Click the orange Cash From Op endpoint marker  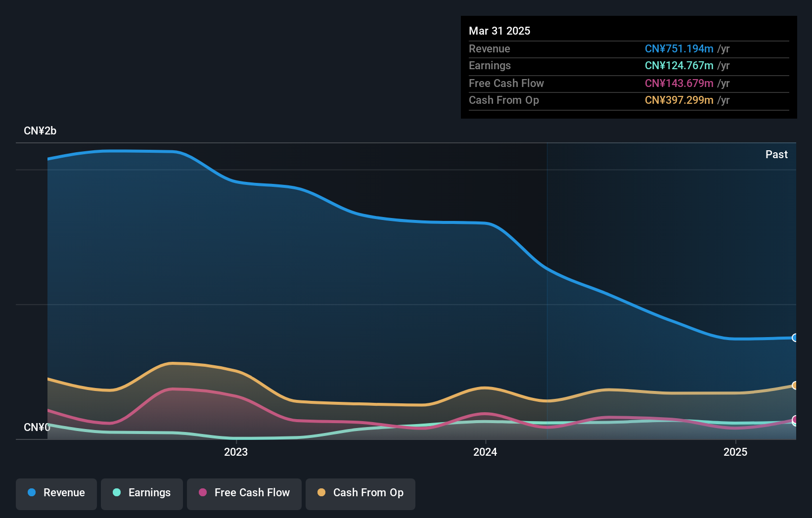pyautogui.click(x=795, y=385)
